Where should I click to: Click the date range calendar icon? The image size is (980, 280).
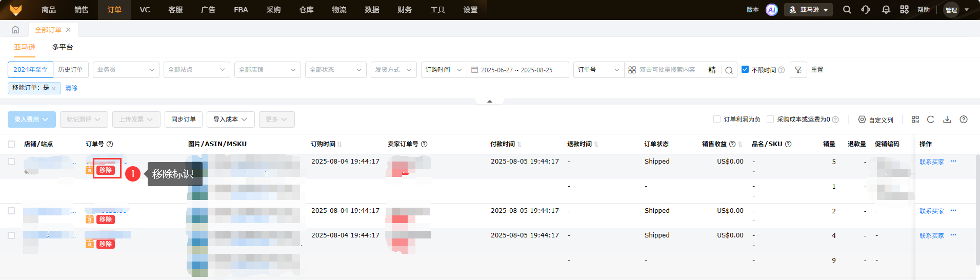point(474,70)
